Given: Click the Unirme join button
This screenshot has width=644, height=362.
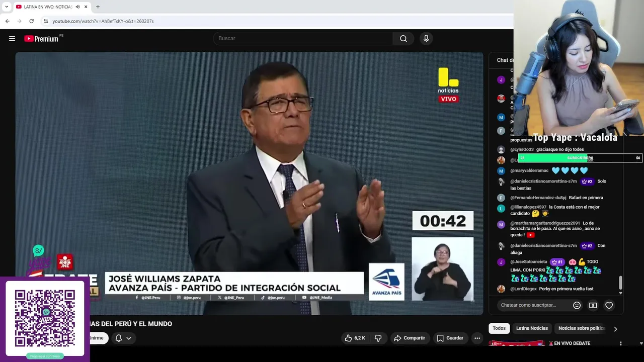Looking at the screenshot, I should 96,338.
